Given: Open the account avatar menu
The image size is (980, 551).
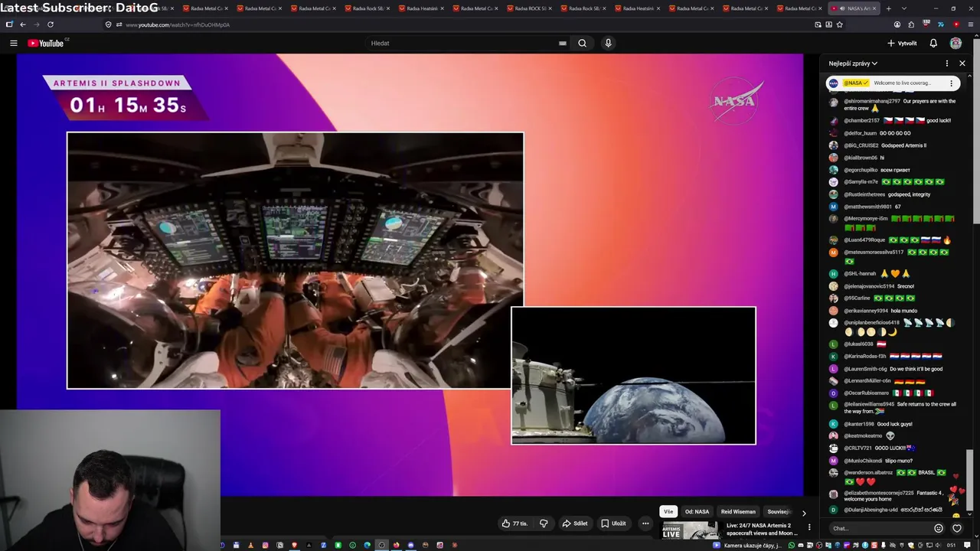Looking at the screenshot, I should point(955,43).
